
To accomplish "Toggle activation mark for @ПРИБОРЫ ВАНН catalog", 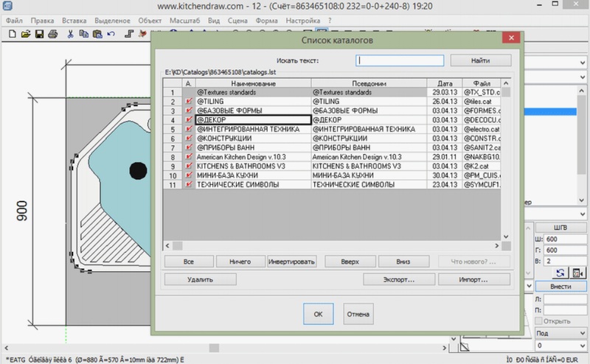I will 189,147.
